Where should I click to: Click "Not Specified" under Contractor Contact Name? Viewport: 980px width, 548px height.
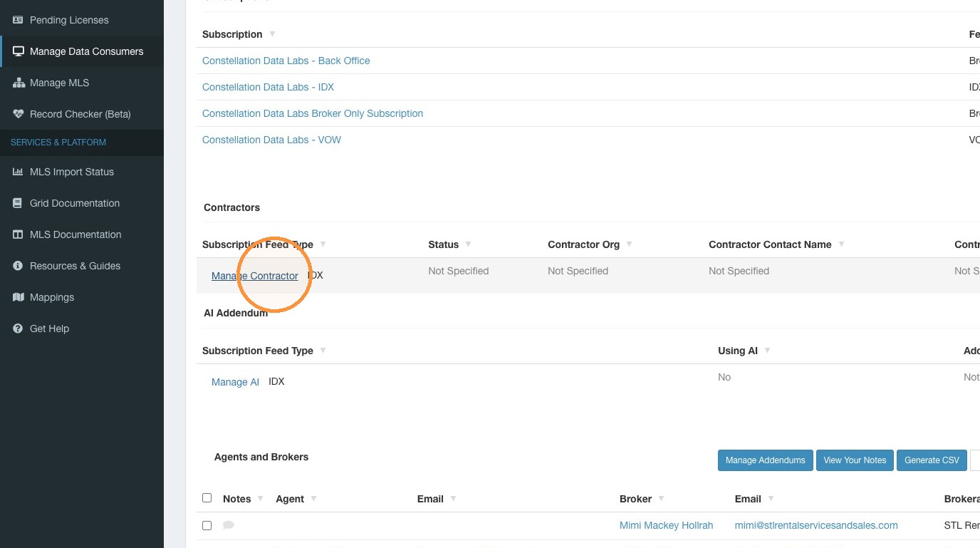(x=739, y=271)
